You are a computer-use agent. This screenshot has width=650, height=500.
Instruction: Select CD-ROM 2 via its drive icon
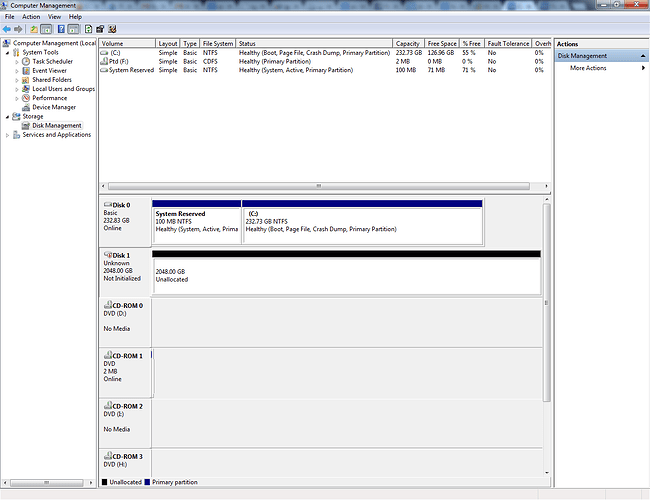[x=108, y=405]
